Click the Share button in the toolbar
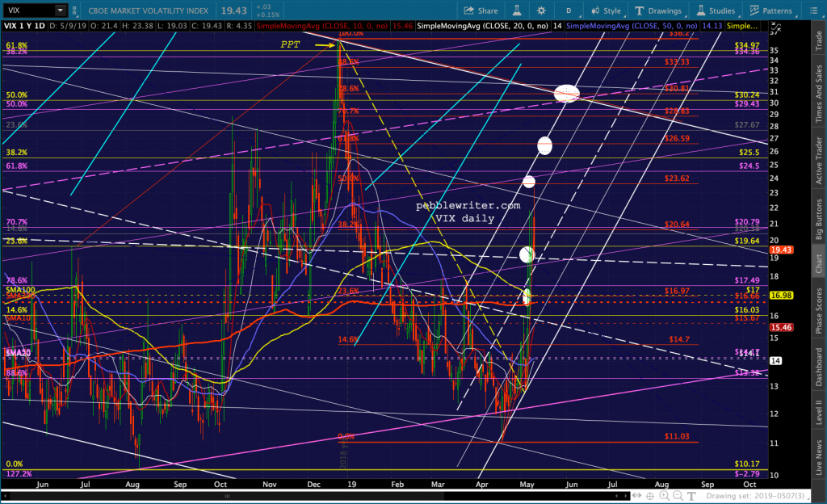Screen dimensions: 827x504 (x=481, y=11)
